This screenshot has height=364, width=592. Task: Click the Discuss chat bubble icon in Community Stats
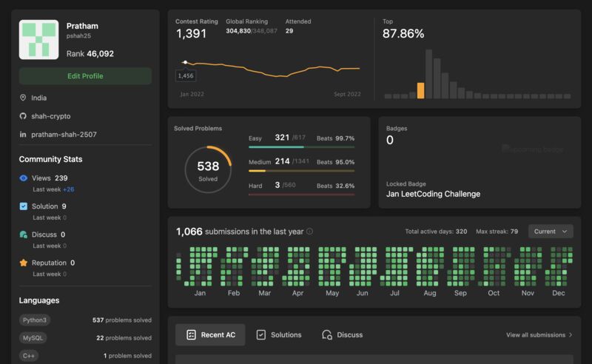24,235
